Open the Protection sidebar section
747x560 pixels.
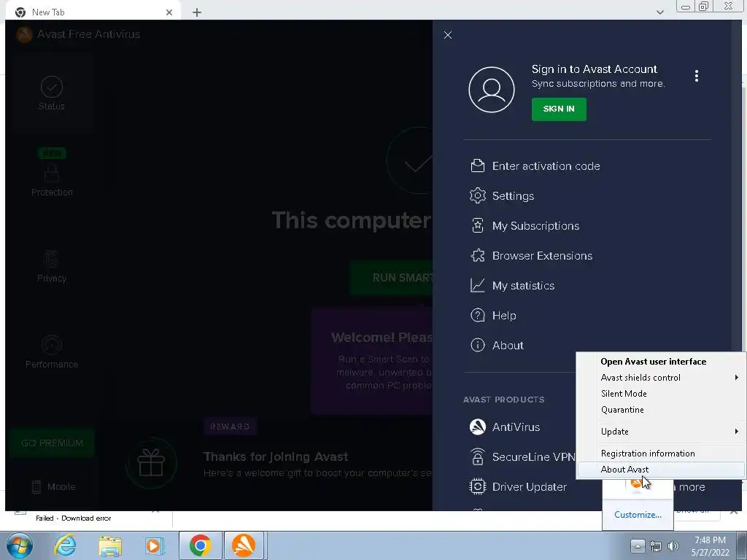[52, 180]
